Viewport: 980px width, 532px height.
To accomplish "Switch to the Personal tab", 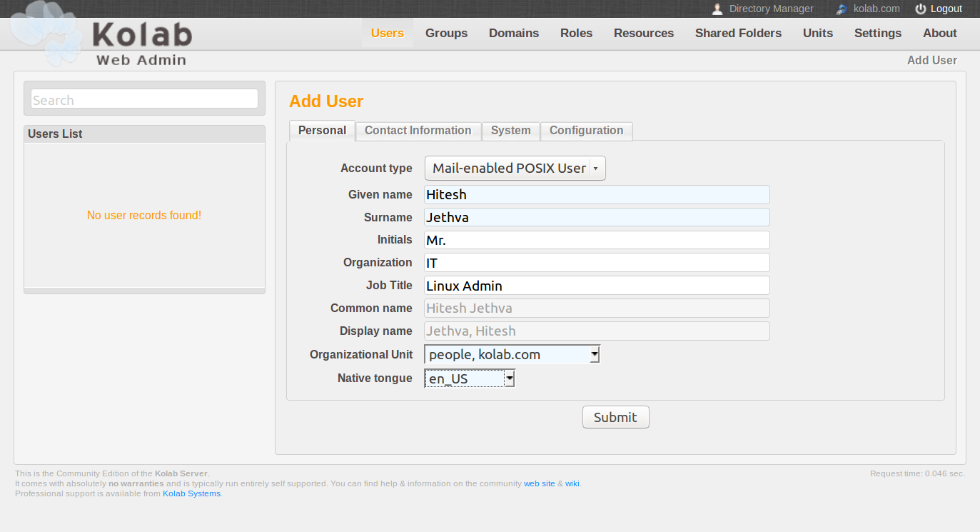I will [x=322, y=131].
